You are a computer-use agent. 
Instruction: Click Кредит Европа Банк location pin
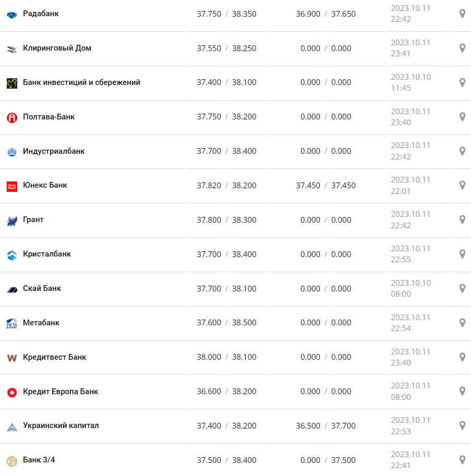pos(462,391)
